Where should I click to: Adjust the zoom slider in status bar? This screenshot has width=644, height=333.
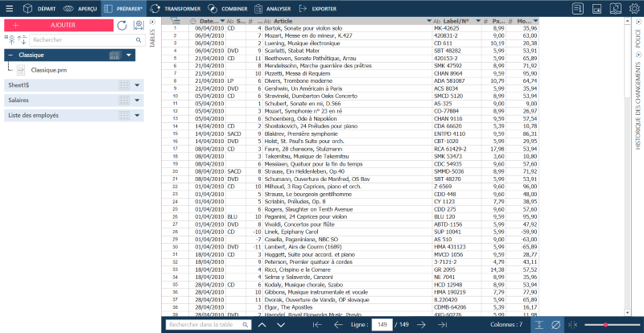[x=606, y=325]
